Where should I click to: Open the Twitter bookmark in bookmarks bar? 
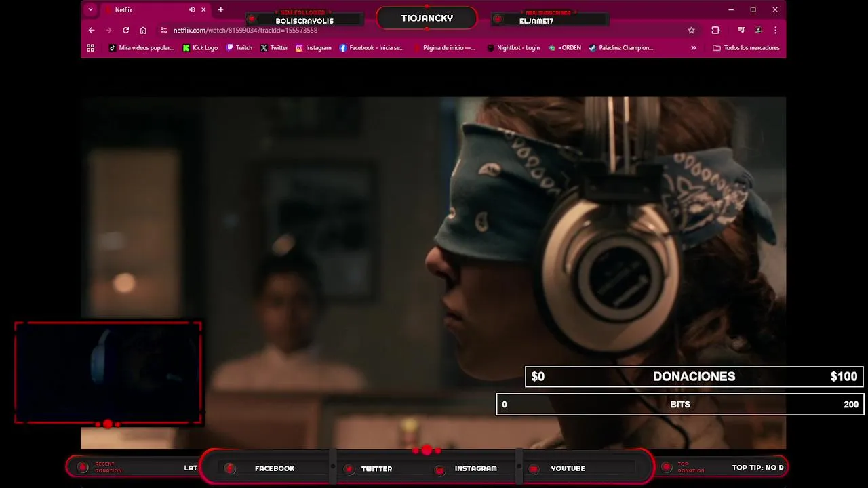coord(274,47)
